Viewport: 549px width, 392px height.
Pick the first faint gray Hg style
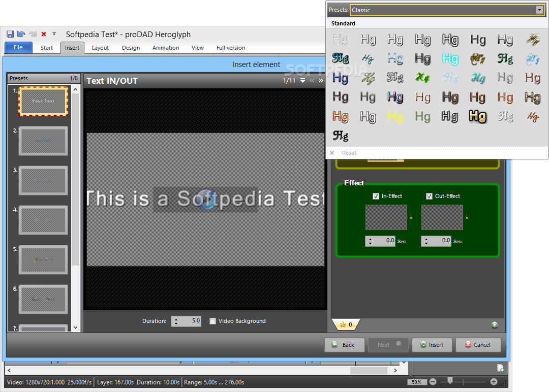[x=340, y=39]
